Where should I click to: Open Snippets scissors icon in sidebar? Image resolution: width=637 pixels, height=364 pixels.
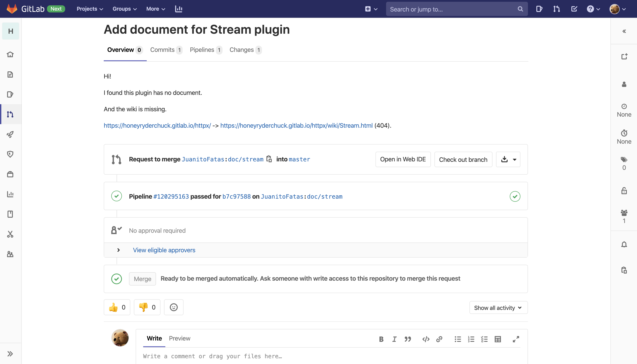tap(10, 234)
